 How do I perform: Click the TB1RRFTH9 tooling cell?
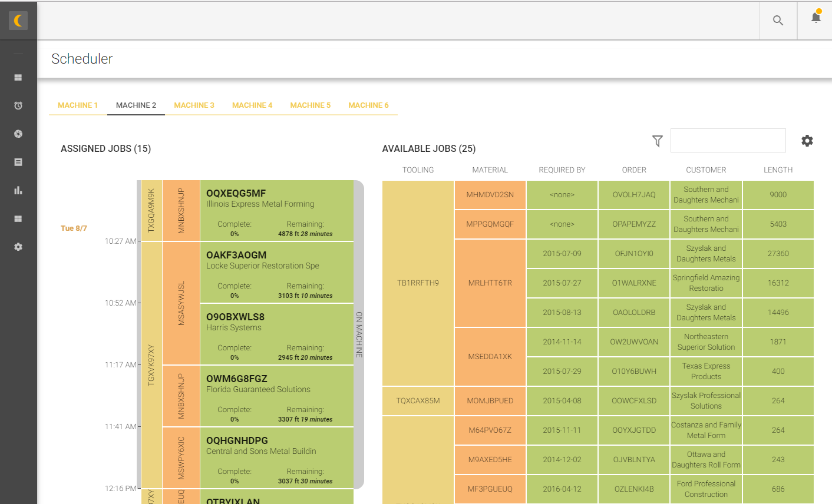pos(418,283)
